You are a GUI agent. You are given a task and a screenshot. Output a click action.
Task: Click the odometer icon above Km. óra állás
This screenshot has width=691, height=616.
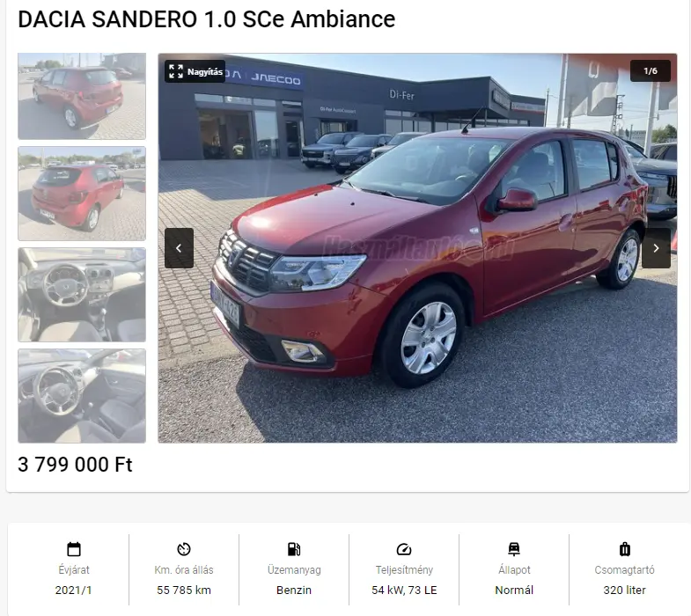(x=184, y=549)
